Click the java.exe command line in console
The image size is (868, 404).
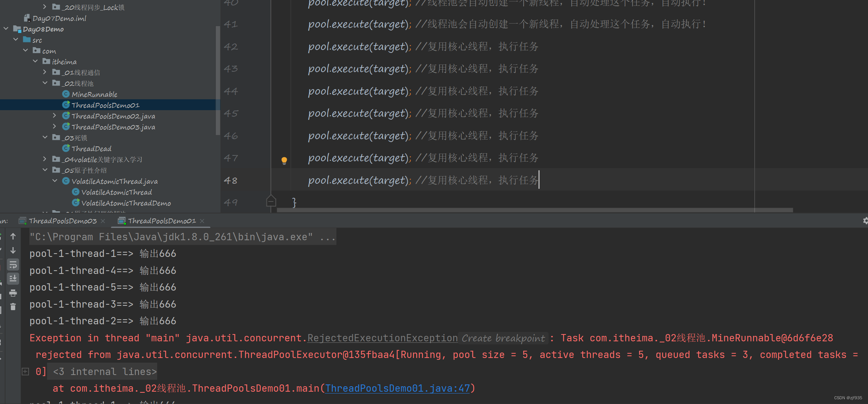pos(183,237)
